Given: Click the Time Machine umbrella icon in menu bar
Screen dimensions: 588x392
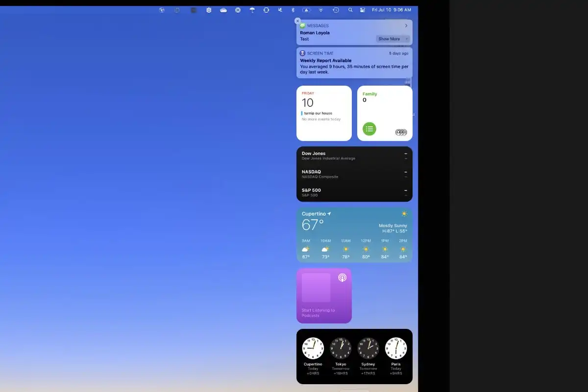Looking at the screenshot, I should [252, 10].
